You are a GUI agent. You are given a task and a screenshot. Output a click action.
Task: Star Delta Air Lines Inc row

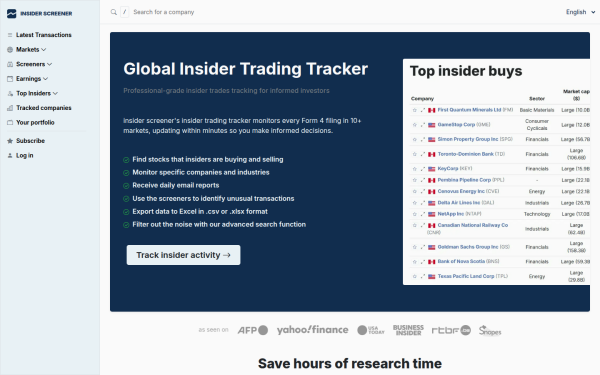click(x=414, y=203)
